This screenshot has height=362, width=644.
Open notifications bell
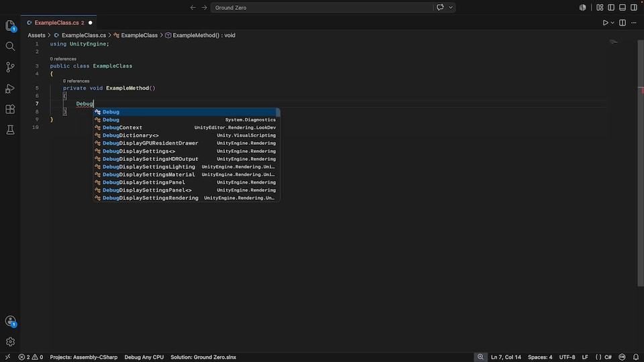636,357
